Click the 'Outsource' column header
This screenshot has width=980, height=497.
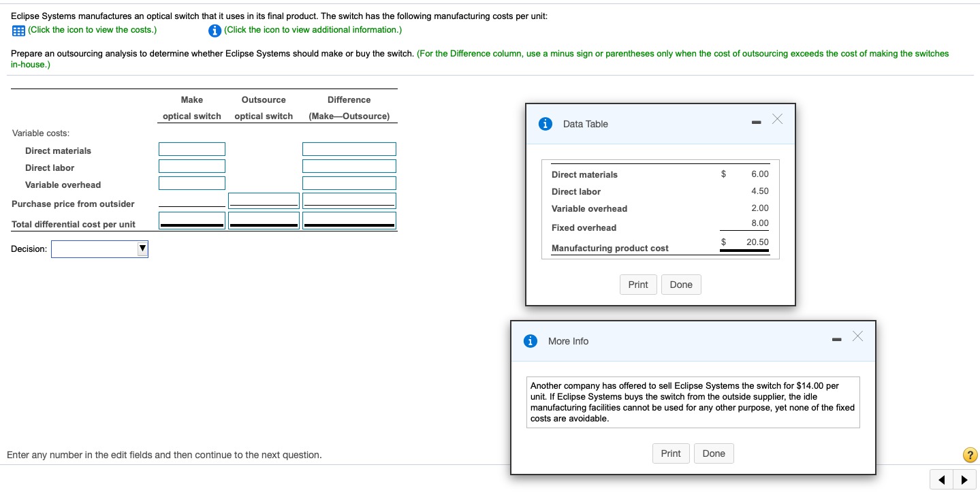point(264,99)
